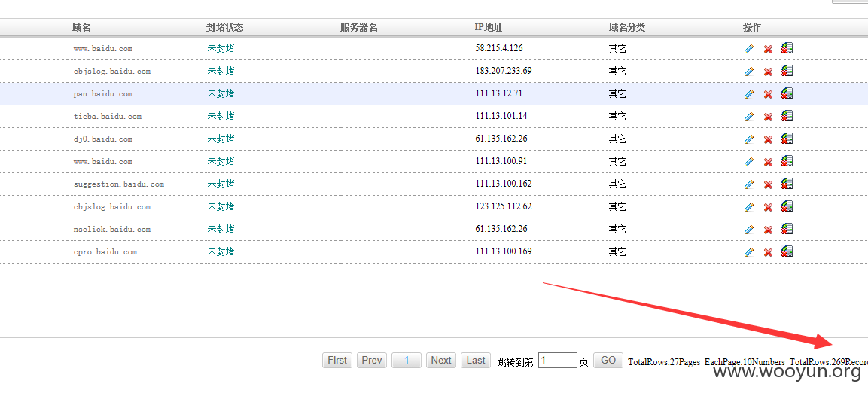
Task: Open details icon for nsclick.baidu.com
Action: coord(787,229)
